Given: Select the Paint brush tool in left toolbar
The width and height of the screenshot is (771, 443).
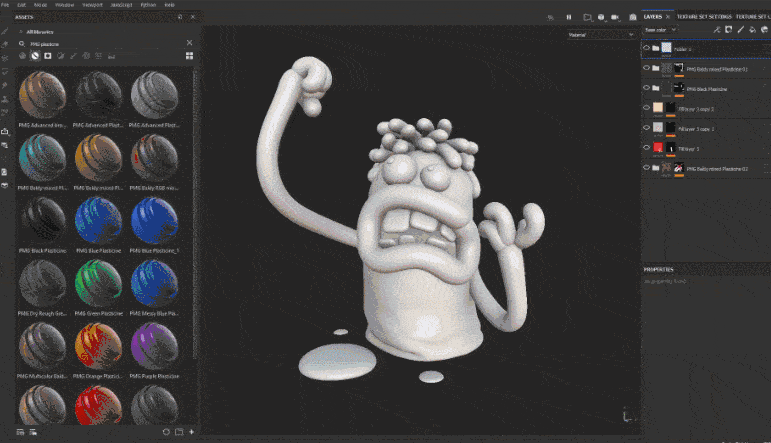Looking at the screenshot, I should pyautogui.click(x=5, y=31).
